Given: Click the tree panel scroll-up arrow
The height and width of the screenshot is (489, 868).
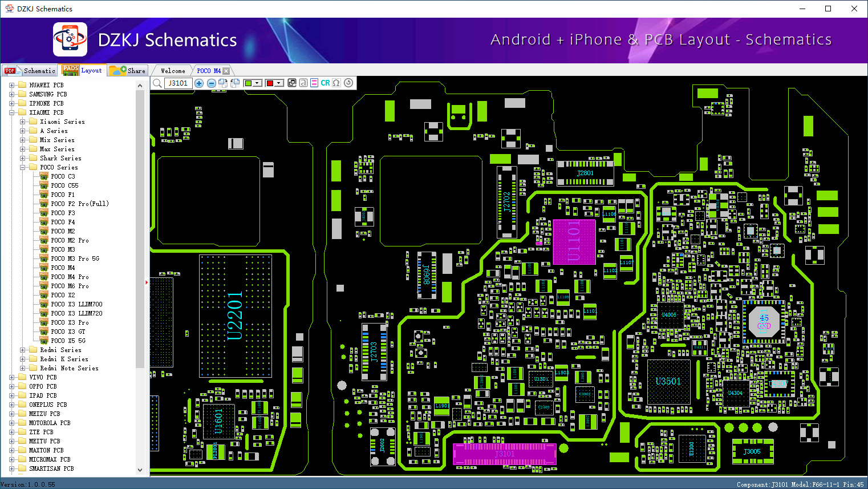Looking at the screenshot, I should coord(140,86).
